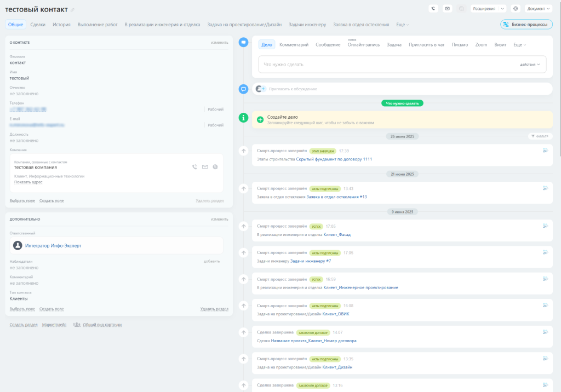This screenshot has height=392, width=561.
Task: Click the envelope email icon in the top toolbar
Action: click(447, 9)
